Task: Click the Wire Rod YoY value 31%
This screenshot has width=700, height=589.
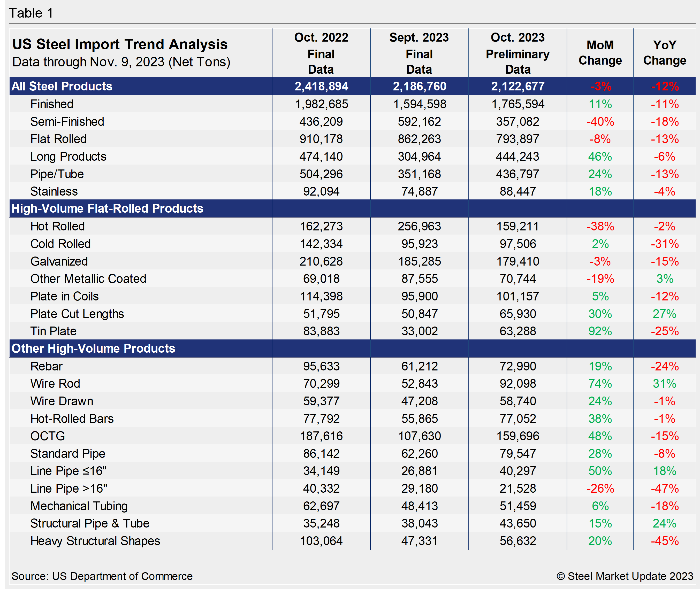Action: tap(664, 384)
